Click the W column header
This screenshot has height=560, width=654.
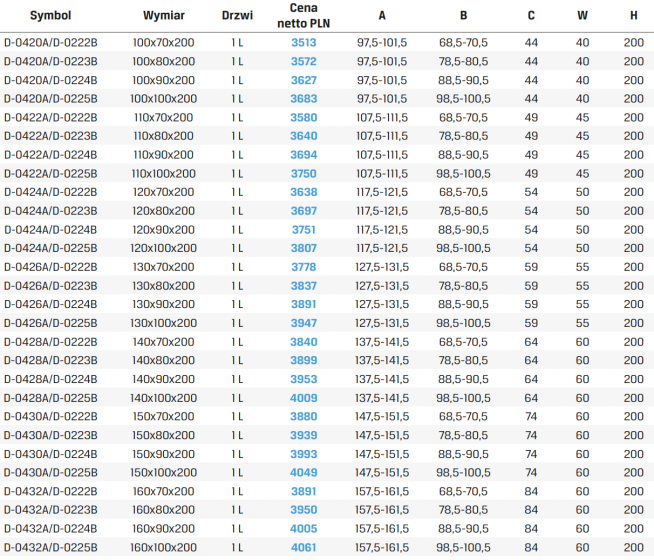pyautogui.click(x=582, y=15)
